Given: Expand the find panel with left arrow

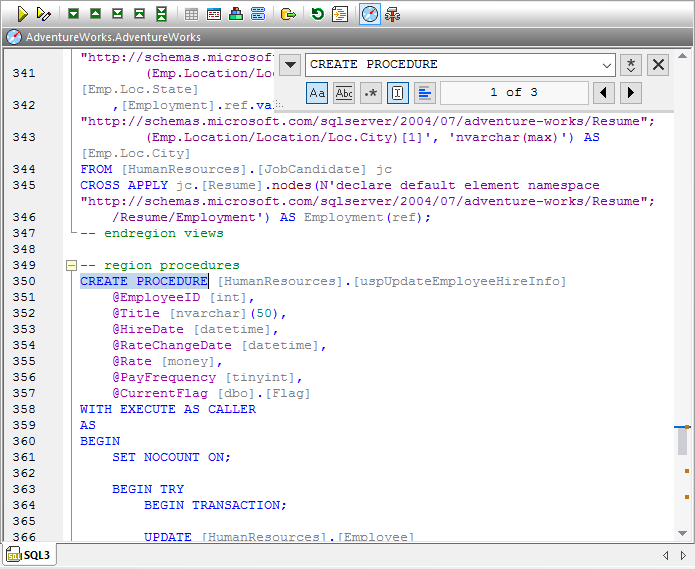Looking at the screenshot, I should 289,65.
